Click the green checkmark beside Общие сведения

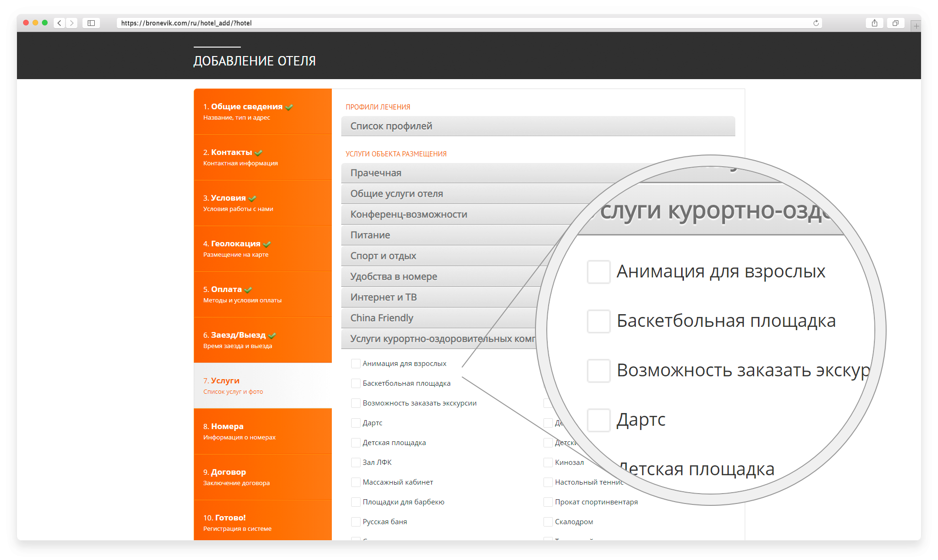point(289,107)
